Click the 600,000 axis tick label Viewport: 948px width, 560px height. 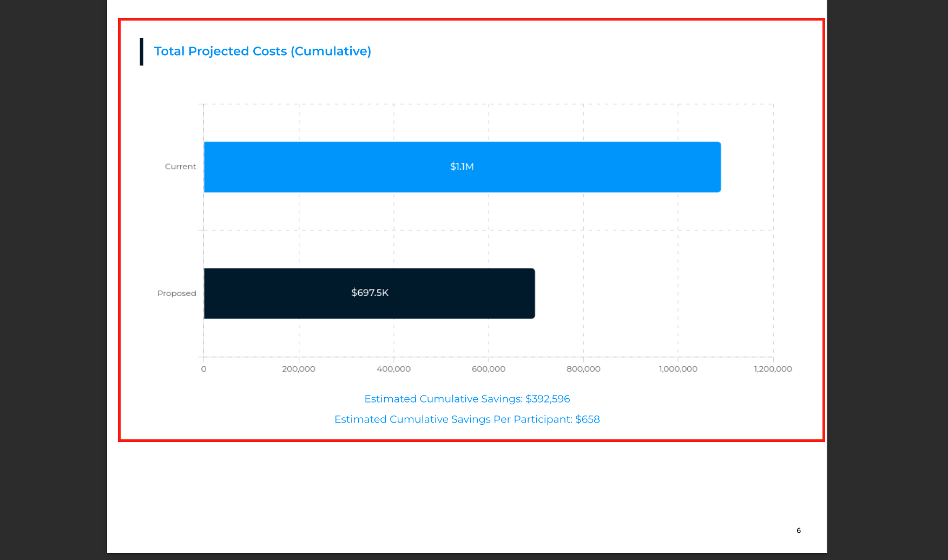pos(489,369)
